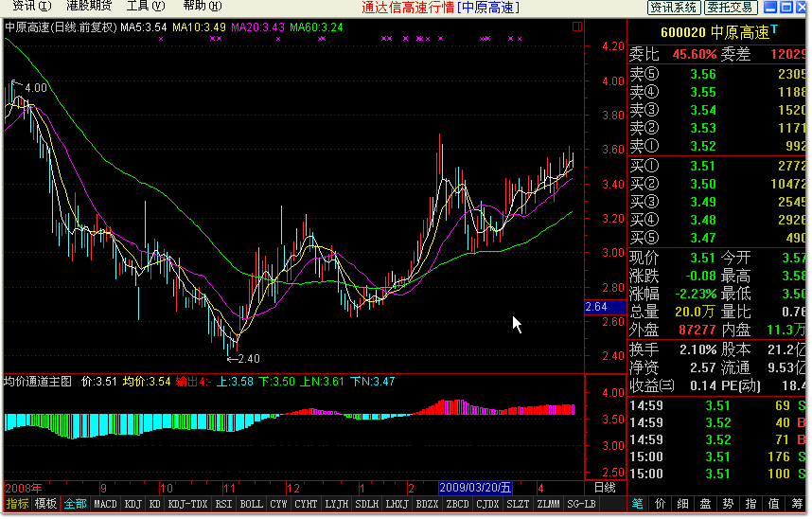Select the 细 tab in the quote panel
The width and height of the screenshot is (812, 519).
click(683, 504)
